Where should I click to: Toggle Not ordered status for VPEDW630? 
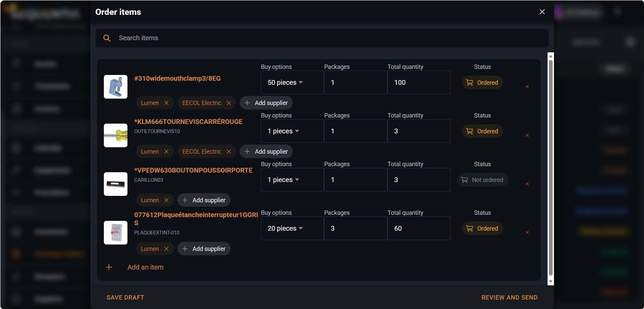[482, 180]
